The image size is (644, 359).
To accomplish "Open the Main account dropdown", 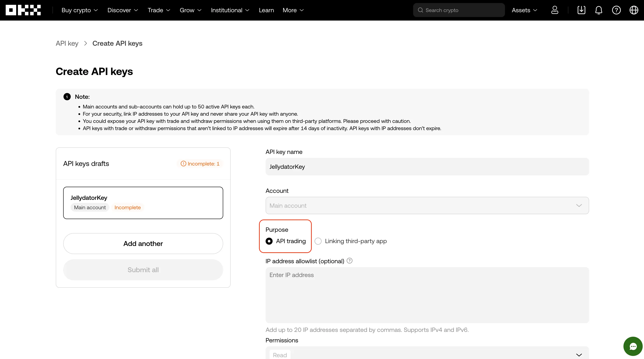I will (427, 206).
